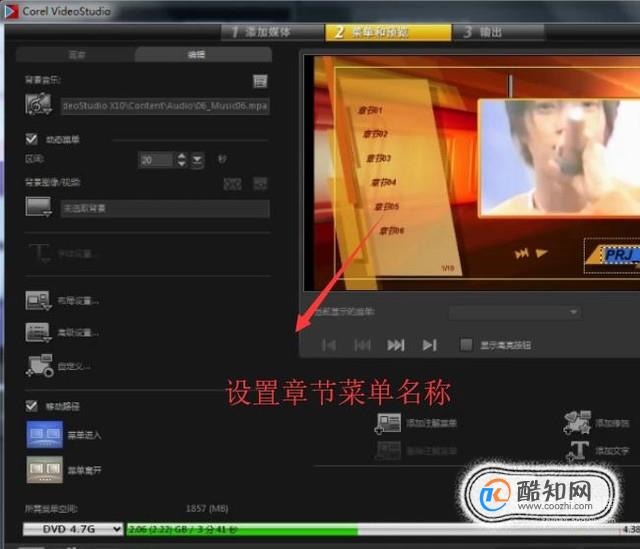Open step 1 Add Media tab
Viewport: 640px width, 549px height.
(272, 32)
